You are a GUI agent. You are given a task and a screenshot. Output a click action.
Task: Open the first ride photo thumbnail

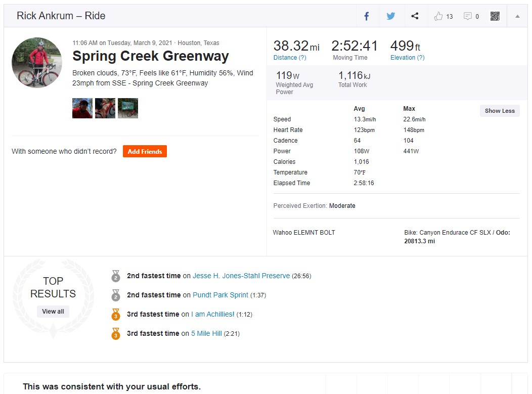(x=82, y=108)
